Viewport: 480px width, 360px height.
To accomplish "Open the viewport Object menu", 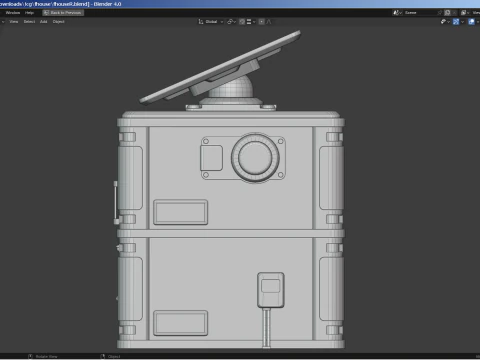I will pos(59,22).
